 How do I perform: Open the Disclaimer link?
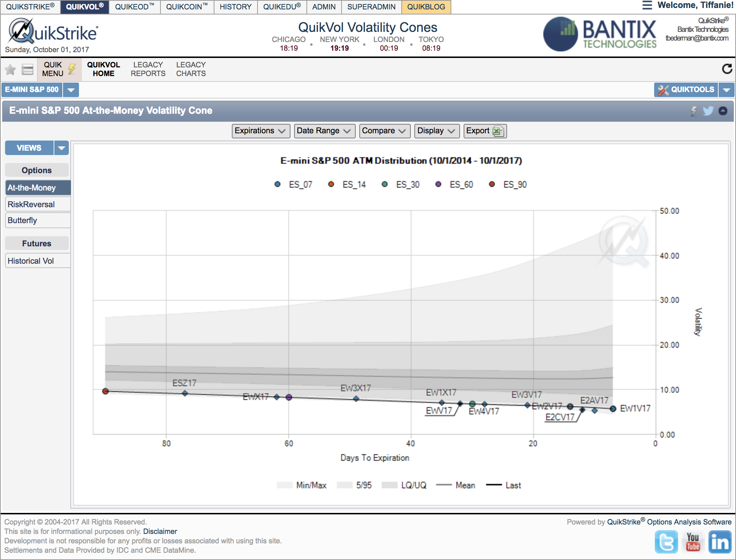pyautogui.click(x=160, y=531)
